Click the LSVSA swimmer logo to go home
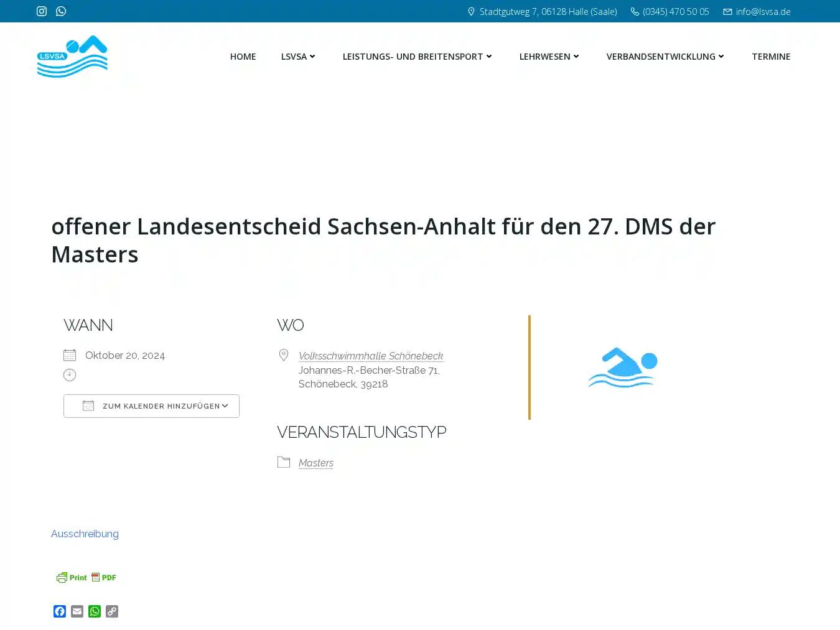The image size is (840, 630). coord(72,56)
